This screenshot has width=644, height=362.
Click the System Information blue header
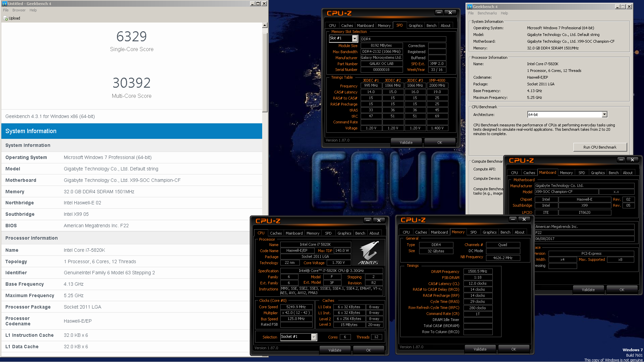click(x=132, y=131)
